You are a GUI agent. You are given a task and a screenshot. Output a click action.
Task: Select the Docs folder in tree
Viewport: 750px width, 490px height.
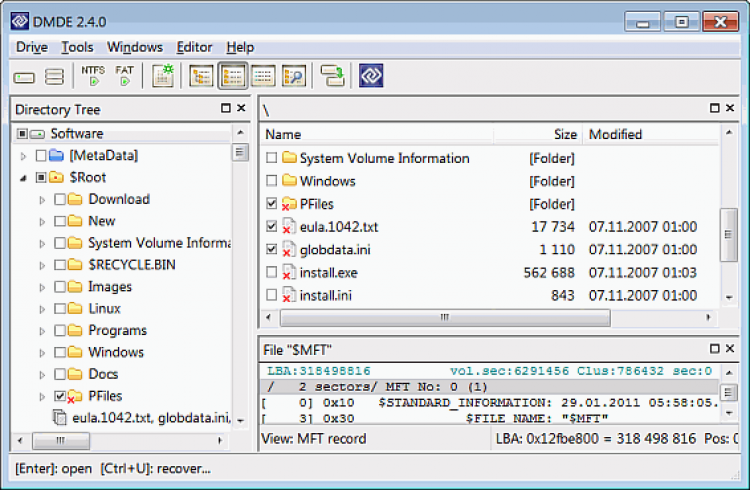pos(103,374)
